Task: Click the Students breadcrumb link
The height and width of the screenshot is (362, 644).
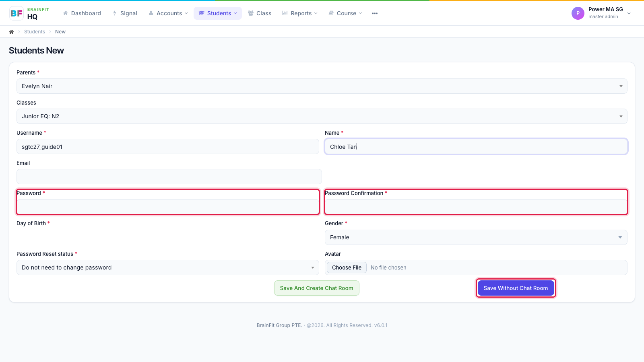Action: tap(35, 32)
